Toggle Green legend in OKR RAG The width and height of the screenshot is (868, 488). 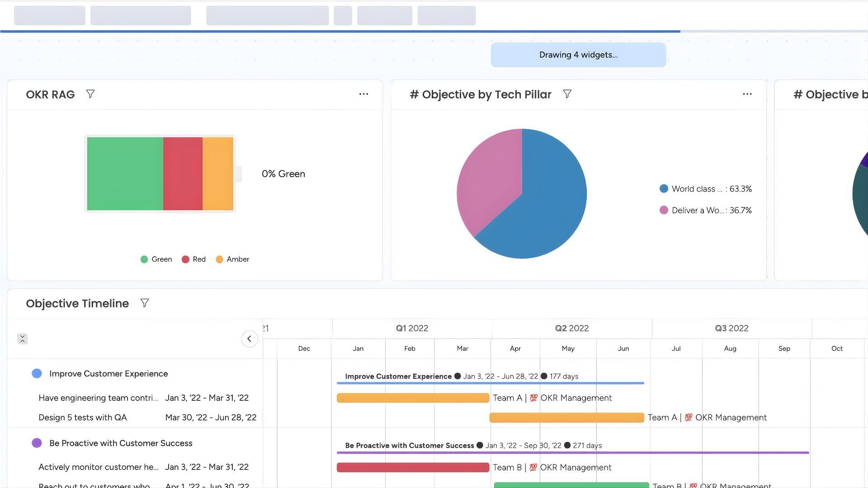[156, 259]
